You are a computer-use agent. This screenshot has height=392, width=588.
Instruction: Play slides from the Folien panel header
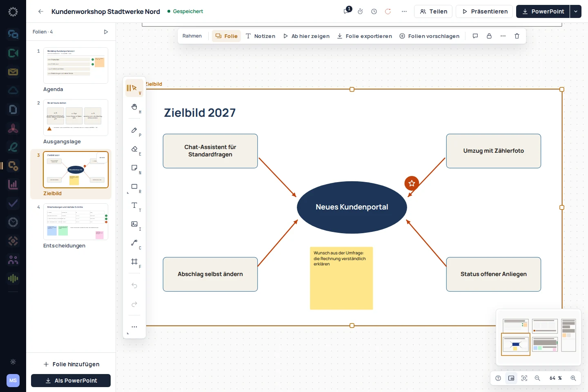tap(106, 32)
